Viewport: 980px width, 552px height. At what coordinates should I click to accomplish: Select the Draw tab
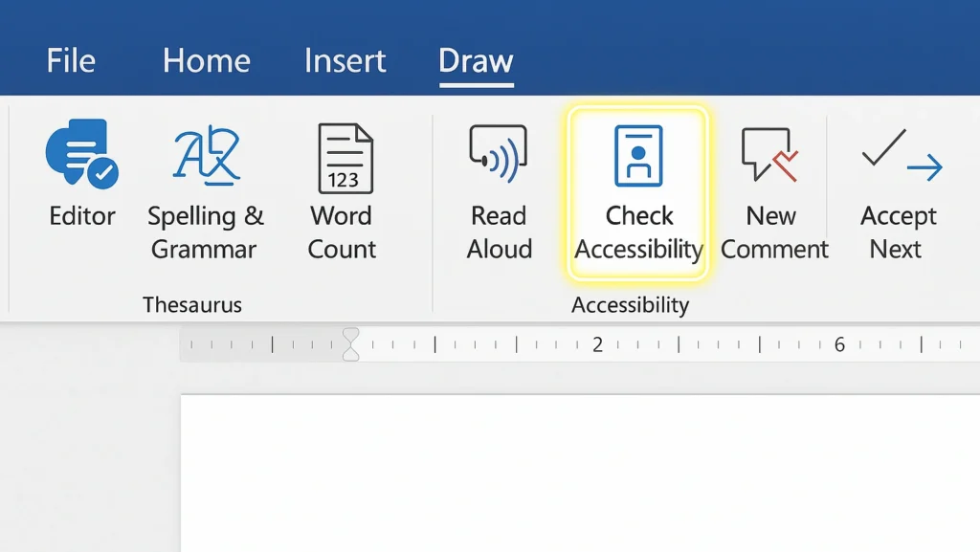476,60
